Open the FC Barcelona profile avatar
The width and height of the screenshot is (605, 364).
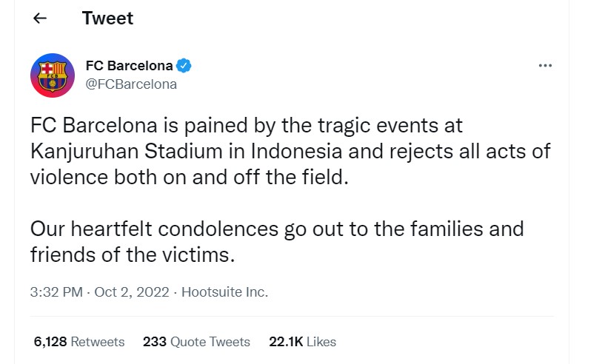pyautogui.click(x=53, y=75)
